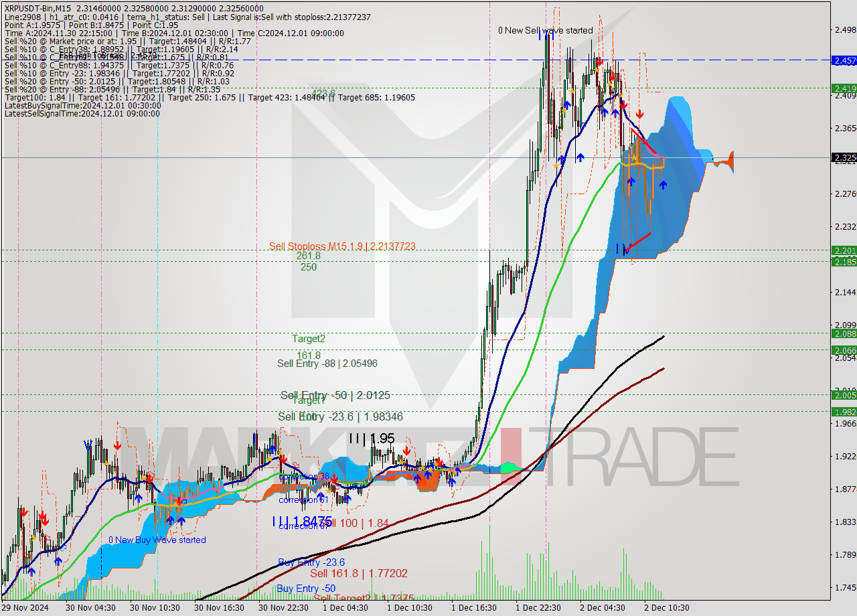
Task: Click the '30 Nov 10:30' time axis label
Action: pos(154,608)
